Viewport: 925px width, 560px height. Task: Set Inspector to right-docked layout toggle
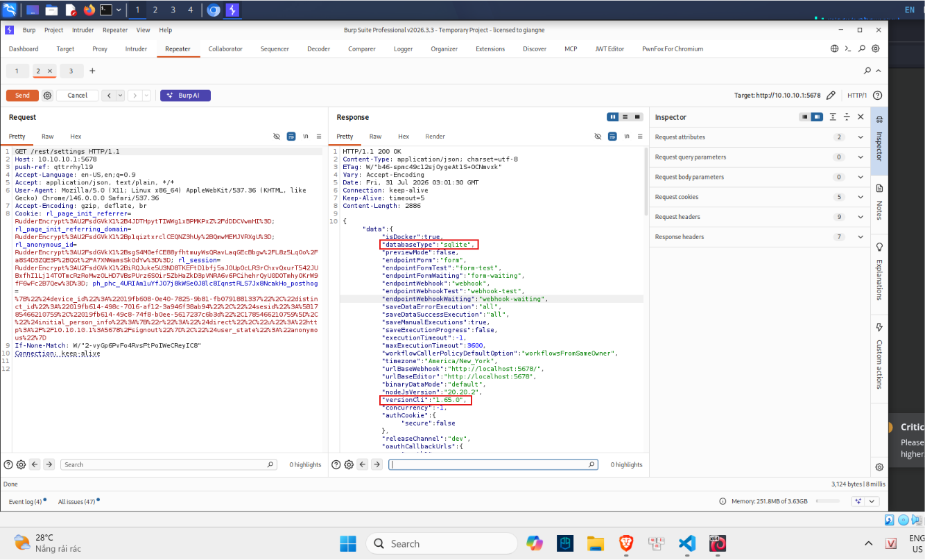tap(817, 117)
